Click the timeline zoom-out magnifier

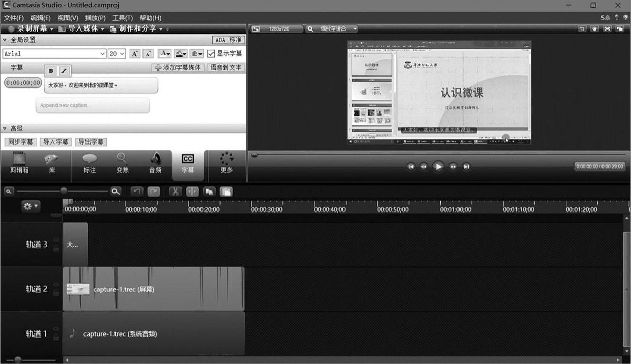pos(9,191)
